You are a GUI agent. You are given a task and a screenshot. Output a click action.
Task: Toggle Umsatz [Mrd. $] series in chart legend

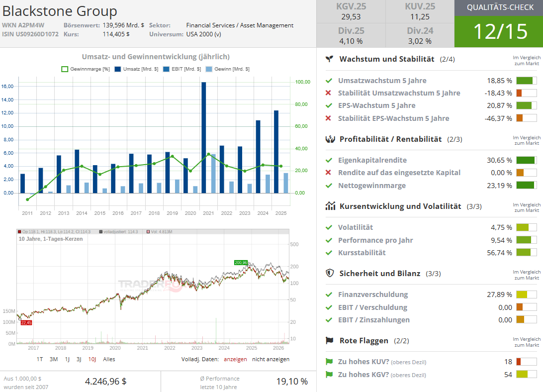tap(136, 69)
